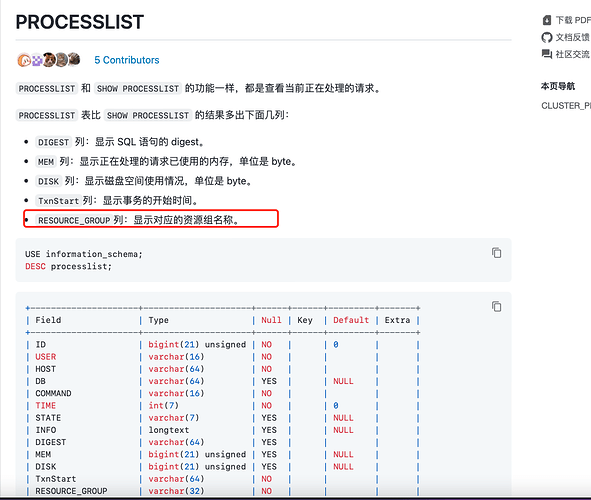Click the RESOURCE_GROUP table row field
This screenshot has height=500, width=591.
[71, 491]
